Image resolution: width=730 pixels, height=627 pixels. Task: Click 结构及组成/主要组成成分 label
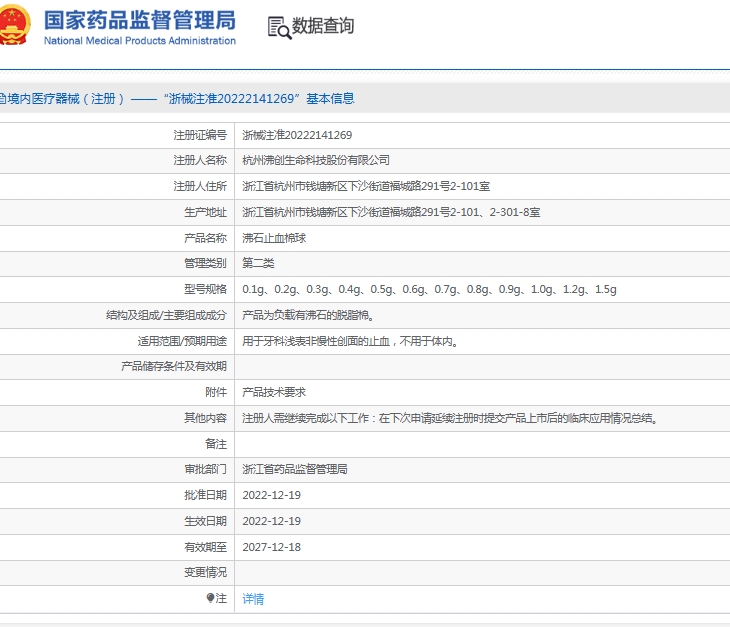pos(166,316)
